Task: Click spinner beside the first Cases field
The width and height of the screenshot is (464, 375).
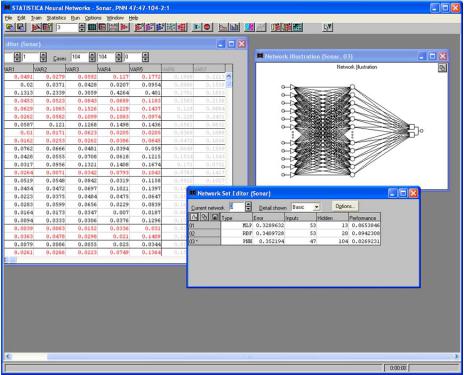Action: [92, 57]
